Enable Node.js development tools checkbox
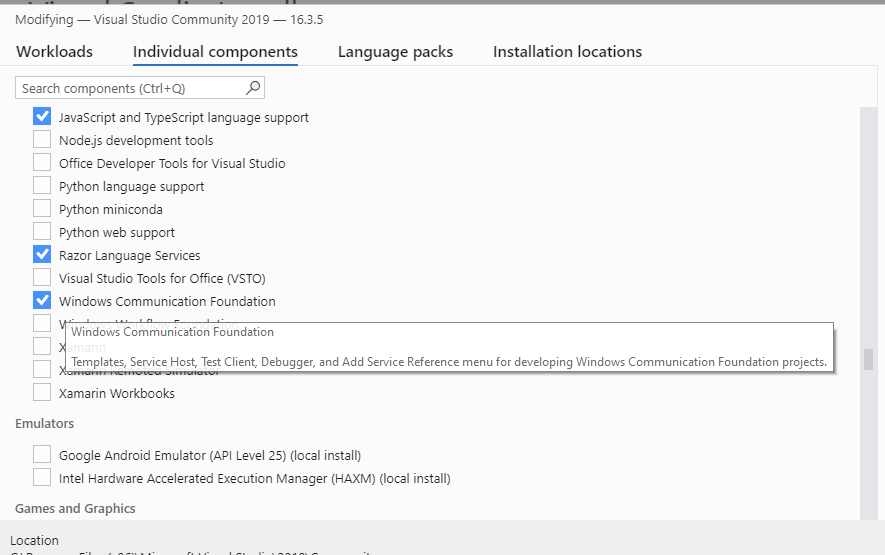 coord(42,140)
